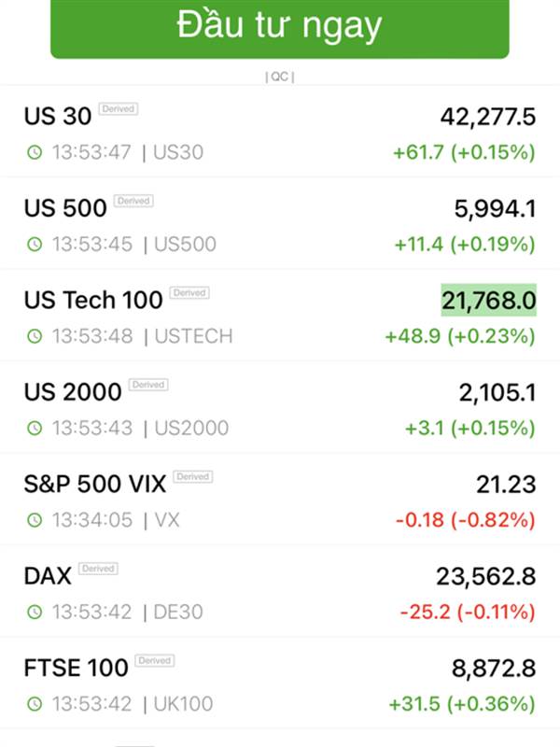The height and width of the screenshot is (747, 560).
Task: Click the clock icon in FTSE 100 row
Action: click(x=35, y=704)
